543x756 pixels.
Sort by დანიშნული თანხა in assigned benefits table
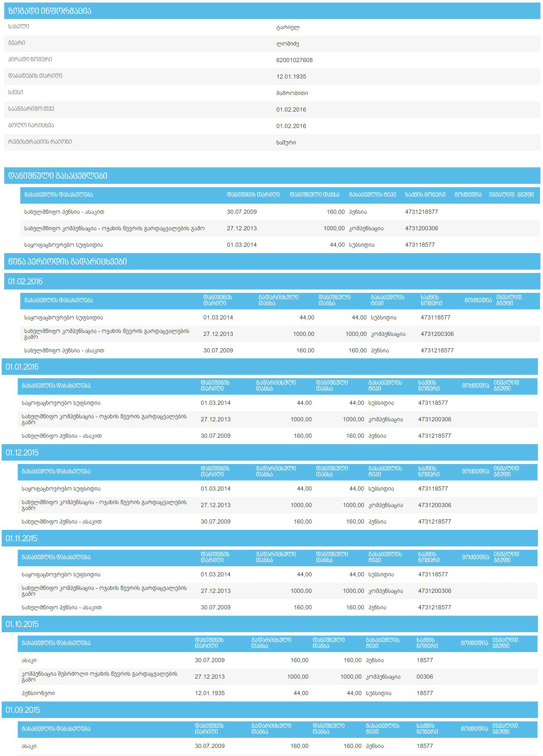314,195
